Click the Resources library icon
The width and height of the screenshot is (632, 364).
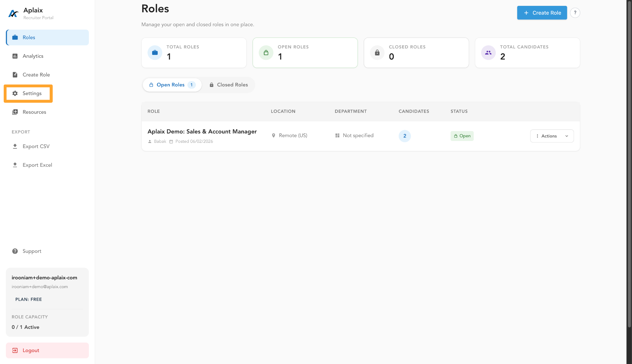15,112
